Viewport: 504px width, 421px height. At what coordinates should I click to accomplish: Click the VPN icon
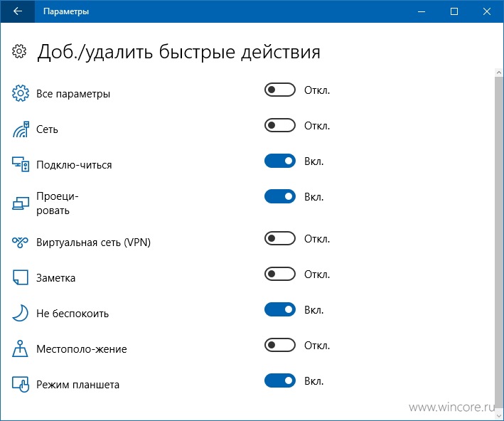click(x=20, y=243)
